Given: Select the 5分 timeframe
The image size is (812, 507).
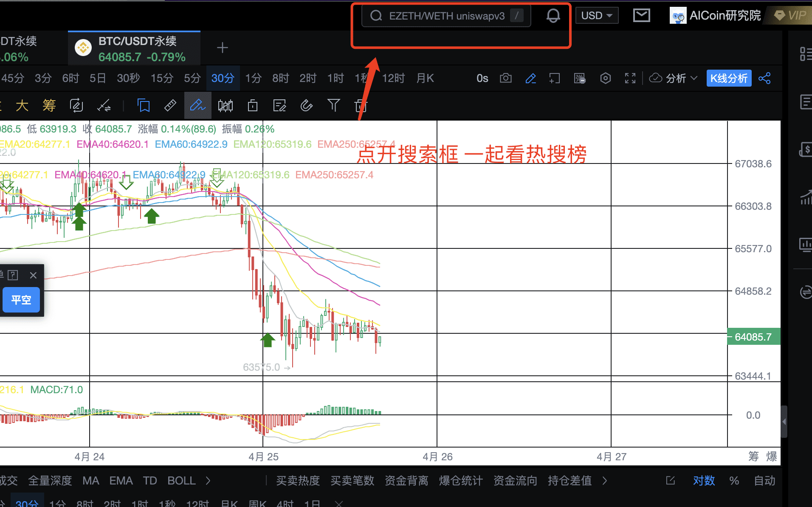Looking at the screenshot, I should [x=192, y=78].
